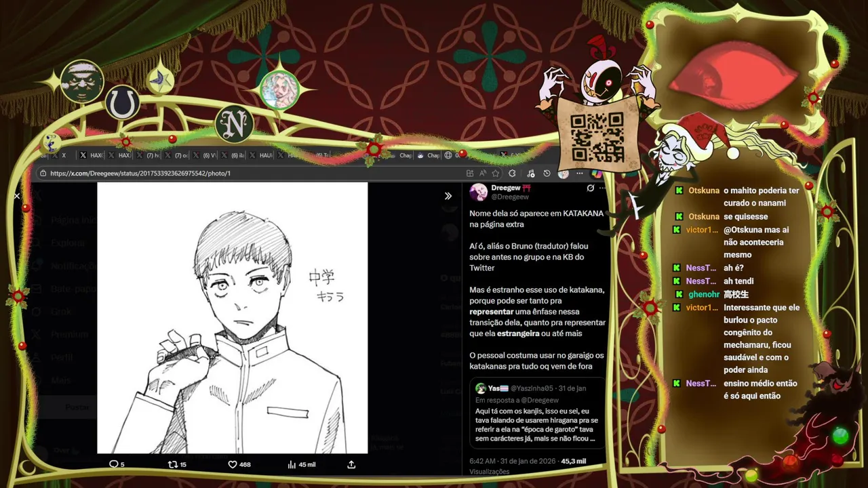Switch to the first Chap browser tab
Image resolution: width=868 pixels, height=488 pixels.
click(401, 155)
